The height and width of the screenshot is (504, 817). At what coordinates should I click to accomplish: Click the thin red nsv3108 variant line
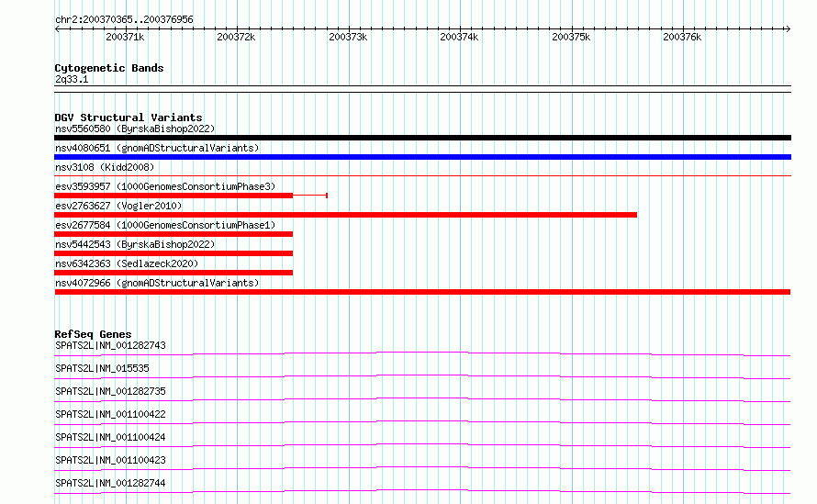click(422, 176)
